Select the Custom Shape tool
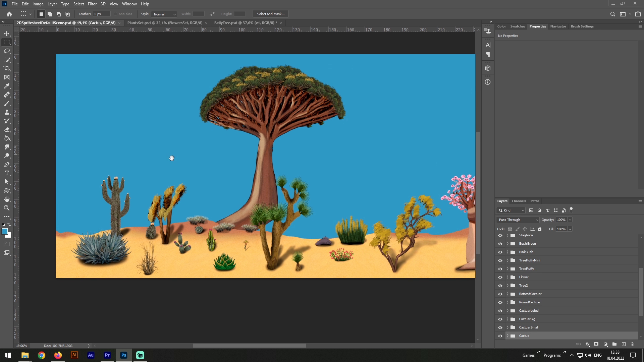The image size is (644, 362). (7, 190)
